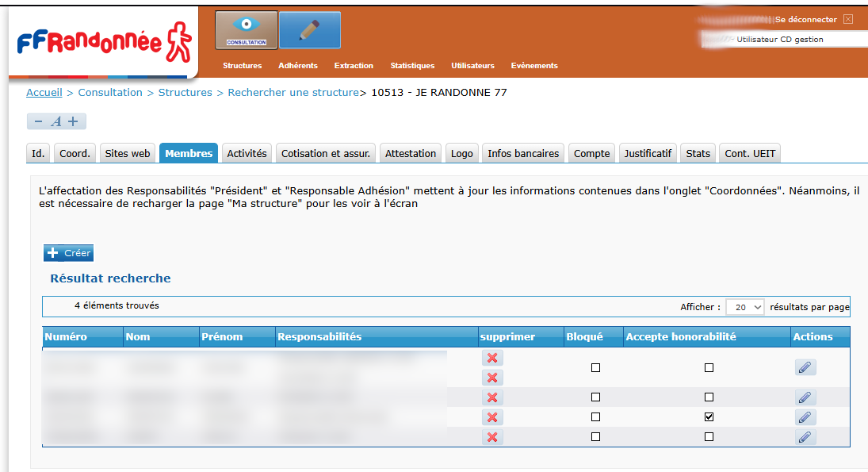
Task: Uncheck the ticked Accepte honorabilité checkbox
Action: click(709, 417)
